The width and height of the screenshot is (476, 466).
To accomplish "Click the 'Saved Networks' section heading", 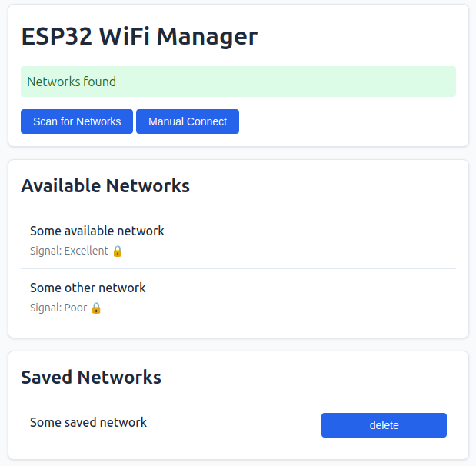I will [x=91, y=377].
